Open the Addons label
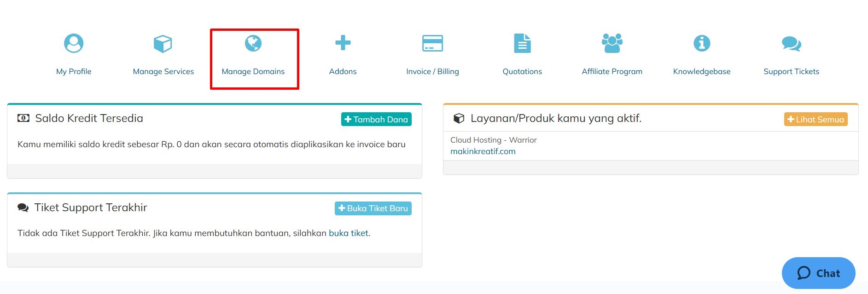 [x=343, y=71]
